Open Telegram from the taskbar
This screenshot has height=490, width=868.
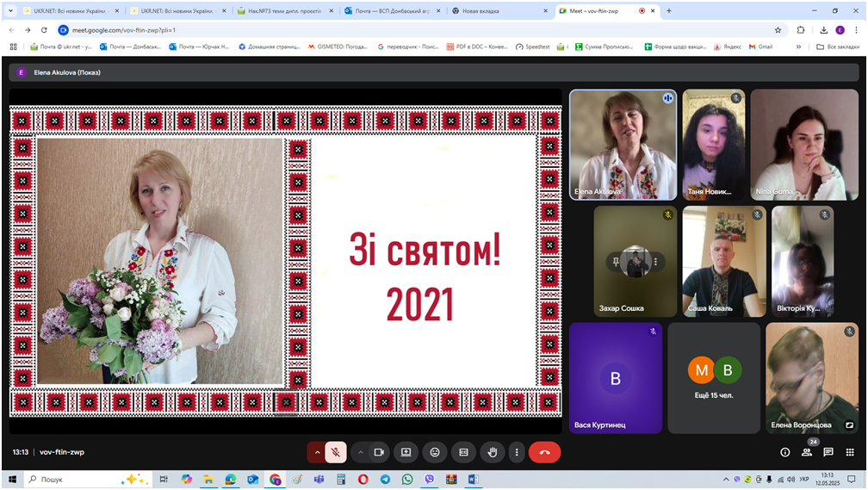click(385, 480)
